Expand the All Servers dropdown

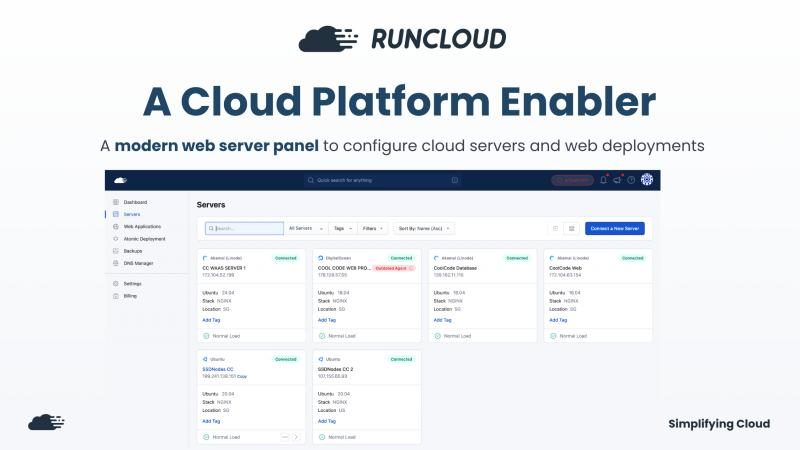(307, 228)
